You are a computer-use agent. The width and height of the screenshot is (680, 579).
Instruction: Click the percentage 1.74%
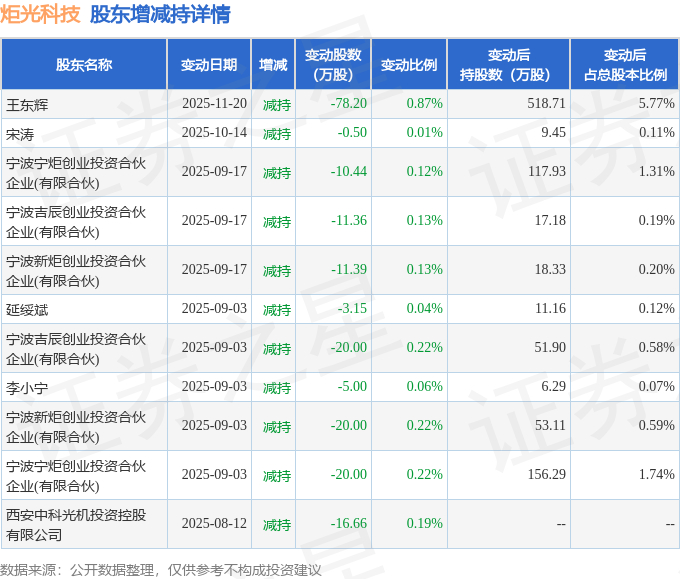(656, 474)
